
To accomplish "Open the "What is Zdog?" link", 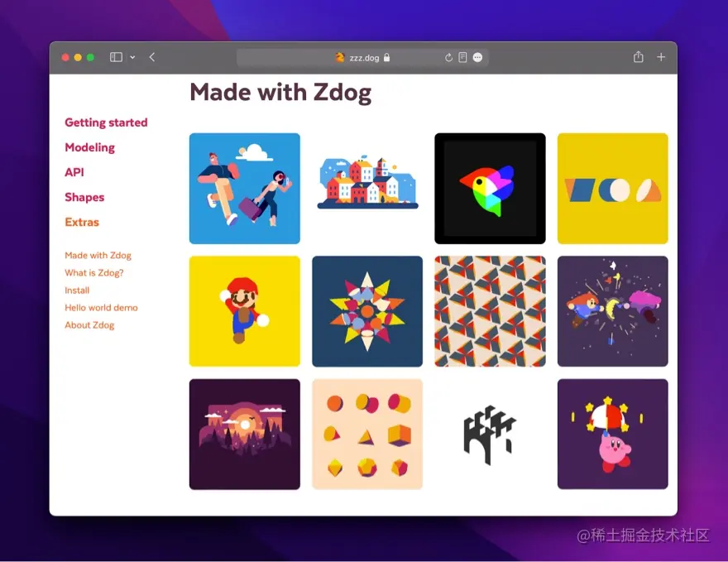I will 93,272.
